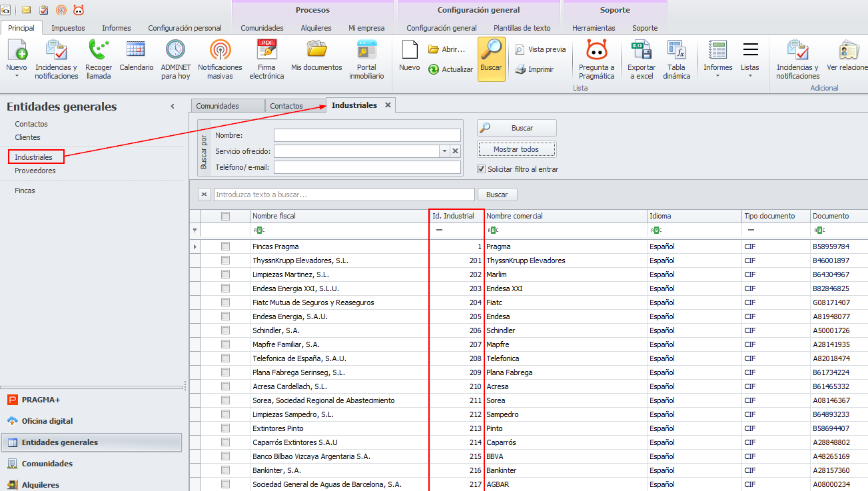Click the Pragmática mascot icon in title bar
The height and width of the screenshot is (491, 868).
[79, 10]
